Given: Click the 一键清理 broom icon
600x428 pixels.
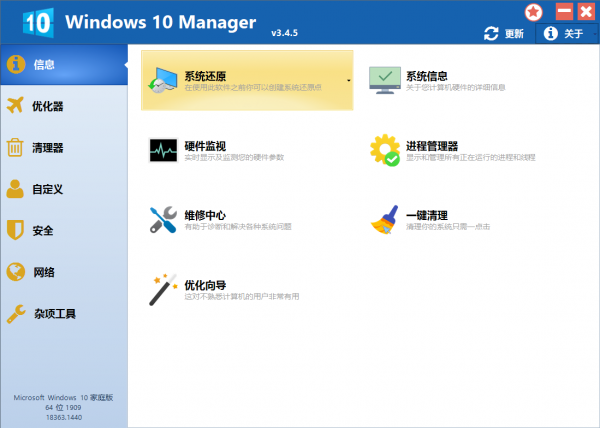Looking at the screenshot, I should coord(385,220).
